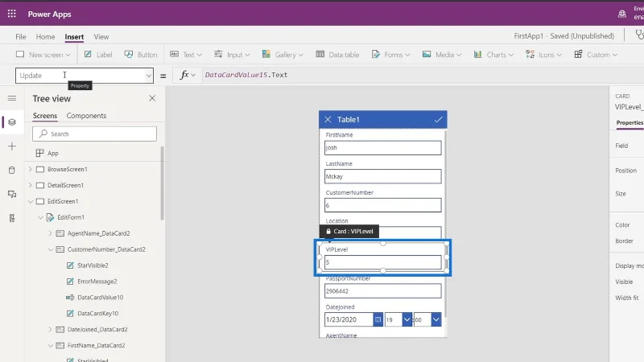Collapse CustomerNumber_DataCard2 node
Screen dimensions: 644x362
50,249
